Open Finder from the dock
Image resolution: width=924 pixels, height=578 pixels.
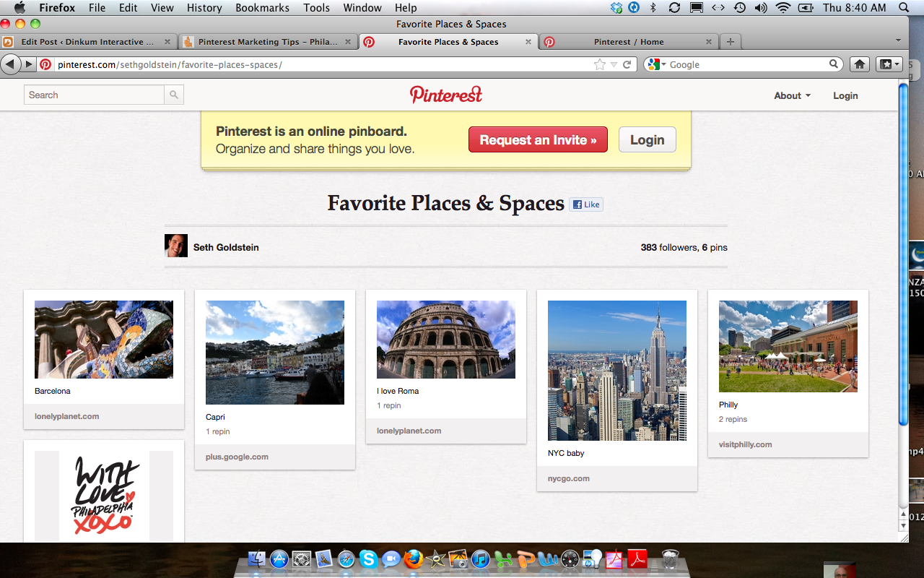point(257,558)
